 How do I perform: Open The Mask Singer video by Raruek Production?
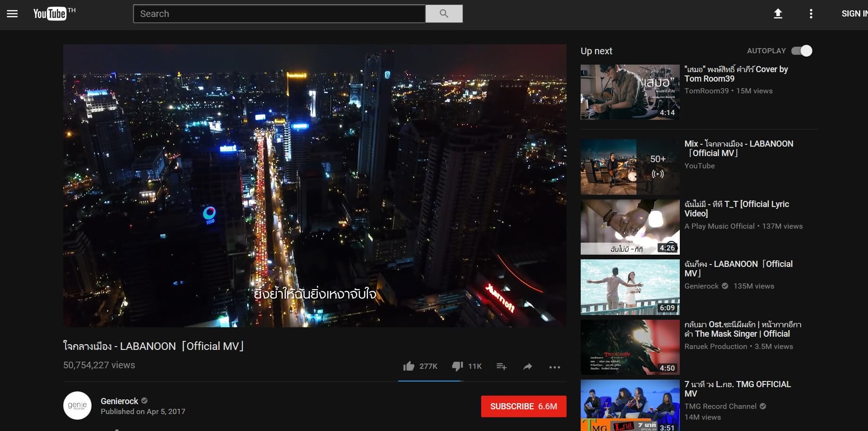pos(630,347)
